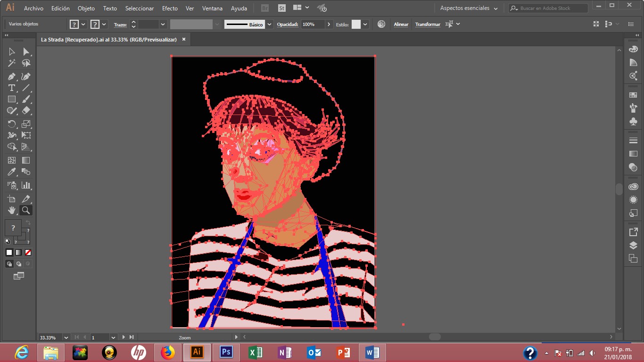Click the Trazo stroke label link
Screen dimensions: 644x362
click(120, 24)
